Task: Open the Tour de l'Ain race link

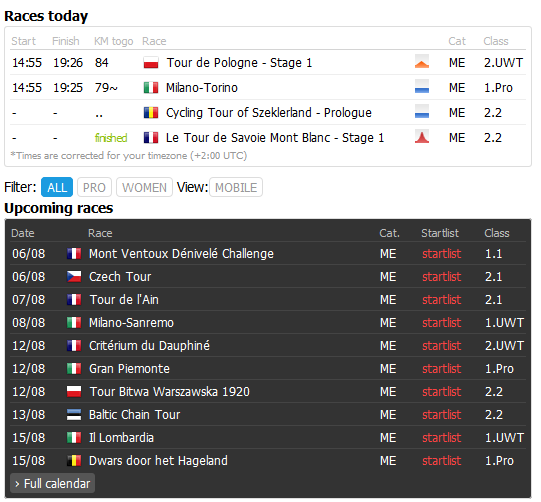Action: pyautogui.click(x=124, y=300)
